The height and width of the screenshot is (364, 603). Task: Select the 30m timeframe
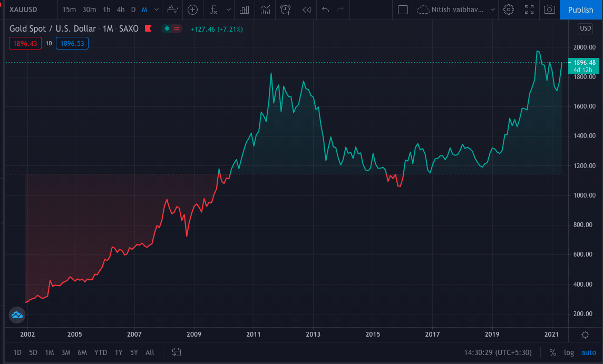(89, 9)
